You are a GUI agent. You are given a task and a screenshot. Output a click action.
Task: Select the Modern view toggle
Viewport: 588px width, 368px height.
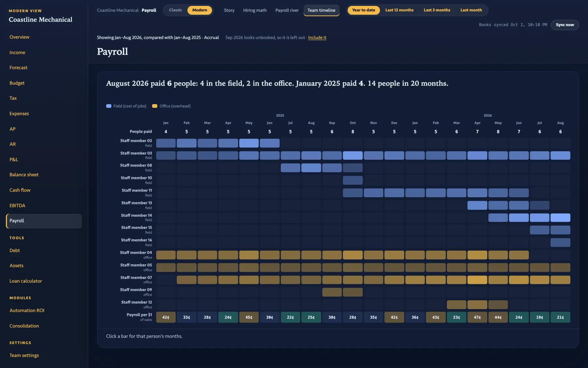click(200, 10)
